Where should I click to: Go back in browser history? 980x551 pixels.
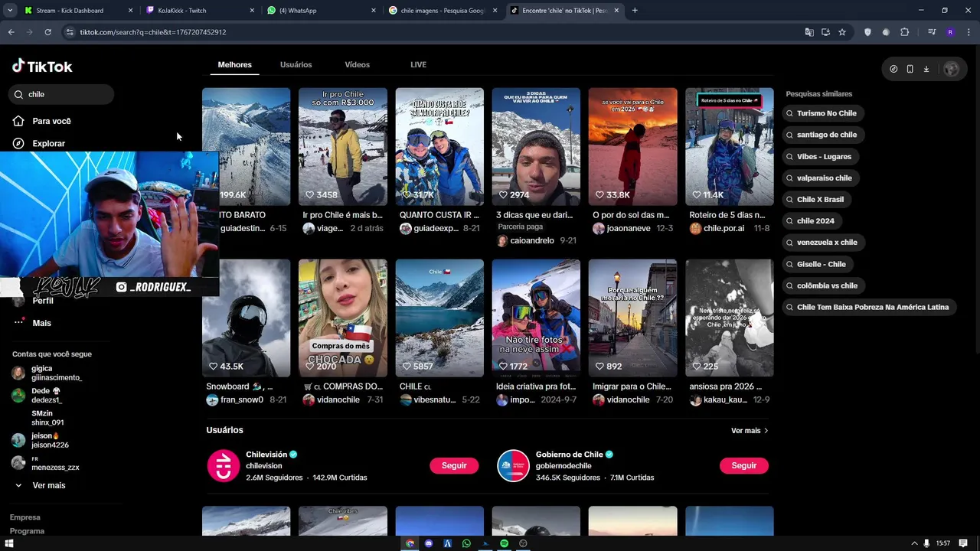click(11, 32)
